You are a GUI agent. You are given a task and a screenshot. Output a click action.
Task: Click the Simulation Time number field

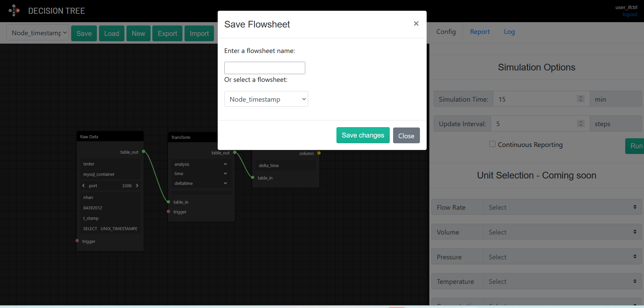541,99
